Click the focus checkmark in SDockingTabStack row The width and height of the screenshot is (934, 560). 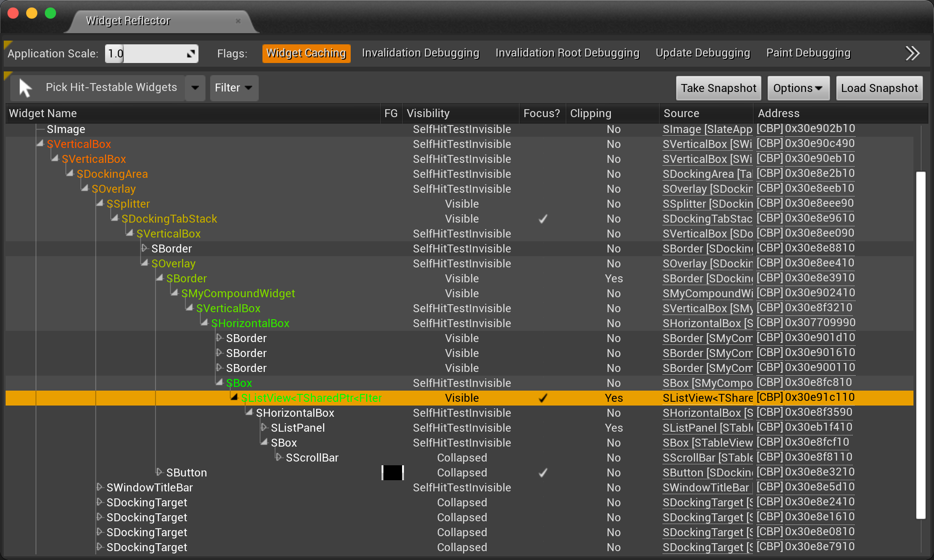pos(543,219)
